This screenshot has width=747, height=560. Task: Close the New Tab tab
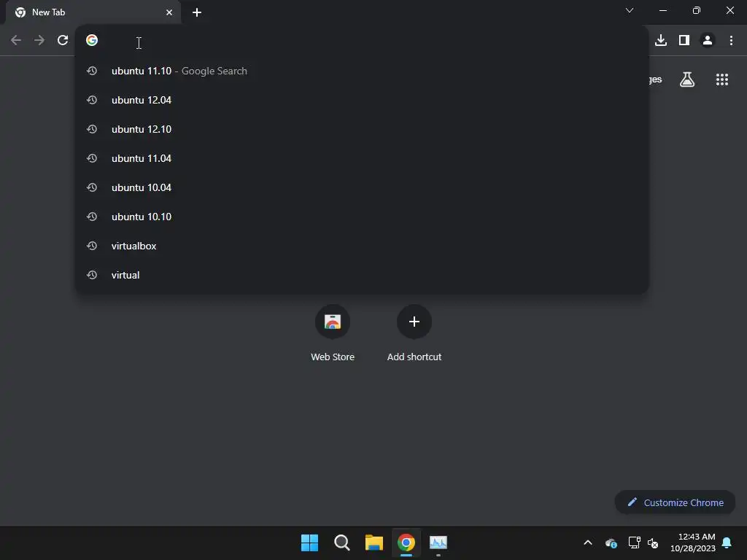pos(169,12)
